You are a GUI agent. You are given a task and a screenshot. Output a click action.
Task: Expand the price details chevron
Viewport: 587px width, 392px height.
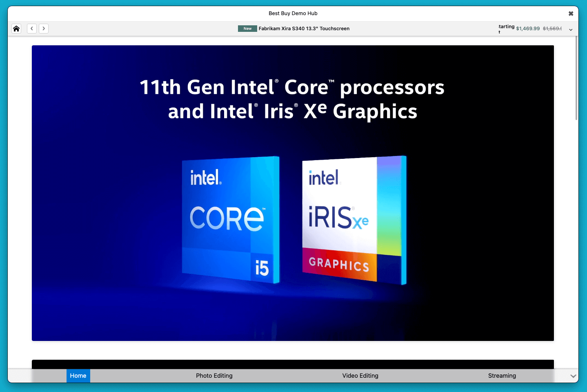click(x=571, y=29)
